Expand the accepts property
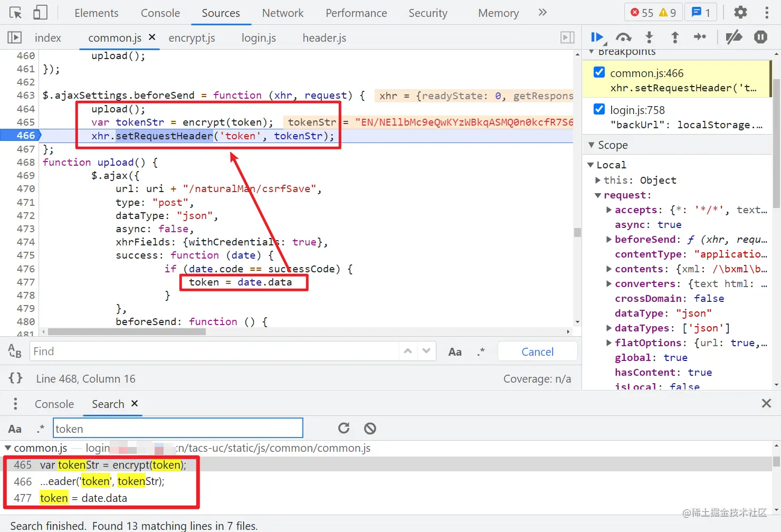This screenshot has width=781, height=532. [609, 210]
